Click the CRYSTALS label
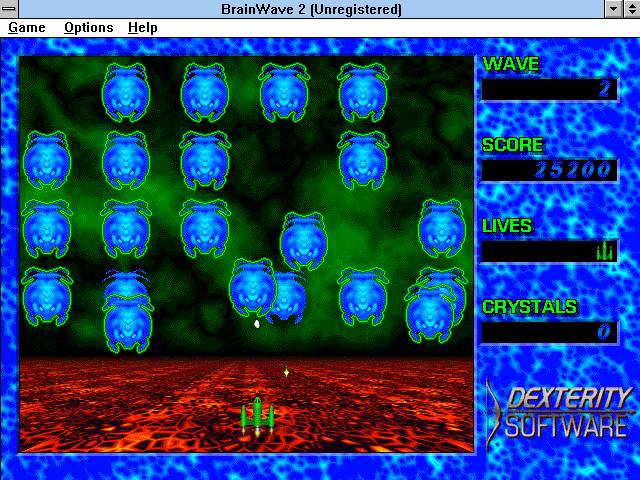 pos(530,307)
